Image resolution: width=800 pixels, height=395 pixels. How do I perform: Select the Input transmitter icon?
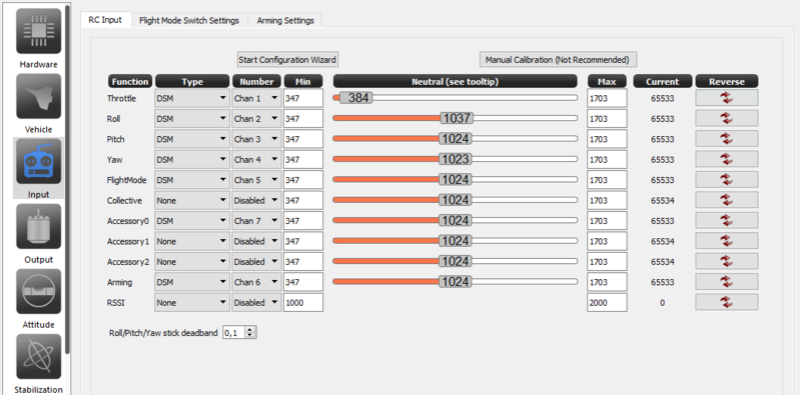coord(38,161)
